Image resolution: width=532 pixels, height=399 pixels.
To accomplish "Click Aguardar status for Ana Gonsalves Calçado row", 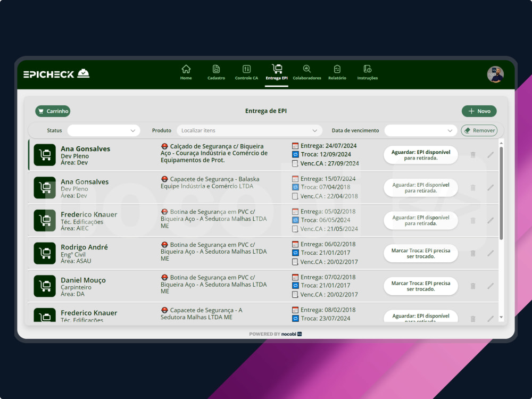I will (421, 155).
